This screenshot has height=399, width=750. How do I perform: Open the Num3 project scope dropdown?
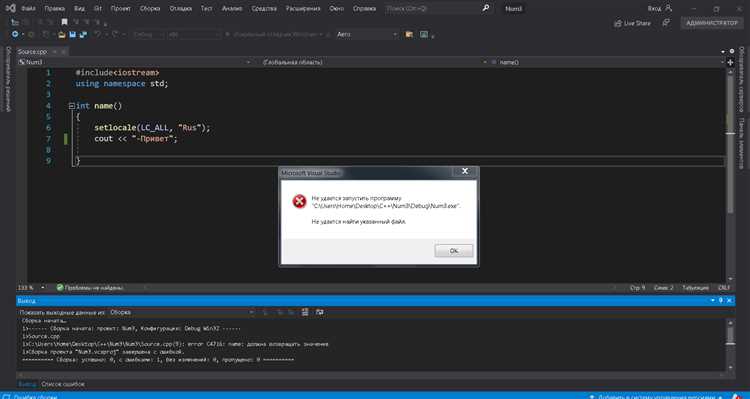[x=133, y=62]
